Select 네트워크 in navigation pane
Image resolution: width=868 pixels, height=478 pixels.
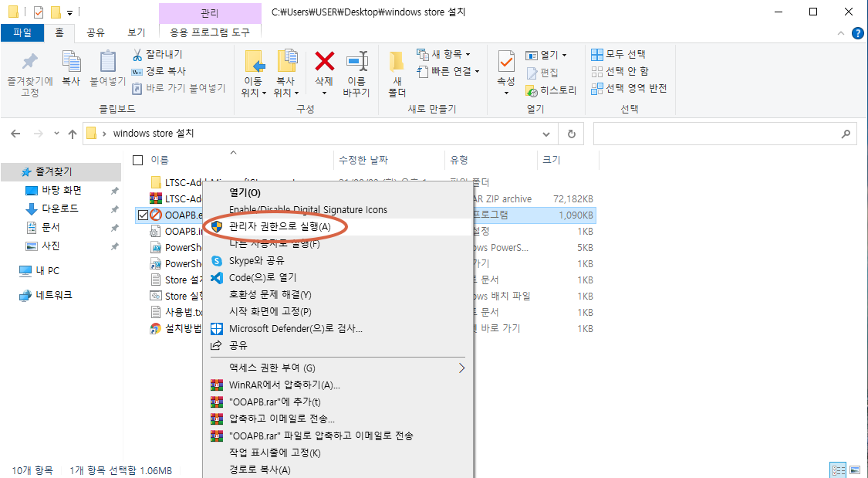coord(54,295)
